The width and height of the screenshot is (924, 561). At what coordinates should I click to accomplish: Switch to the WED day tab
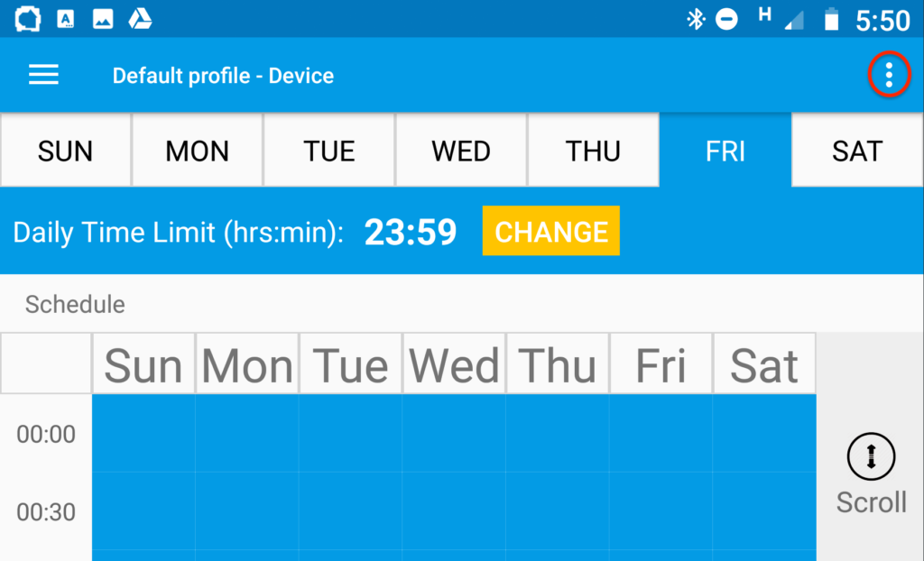[461, 151]
